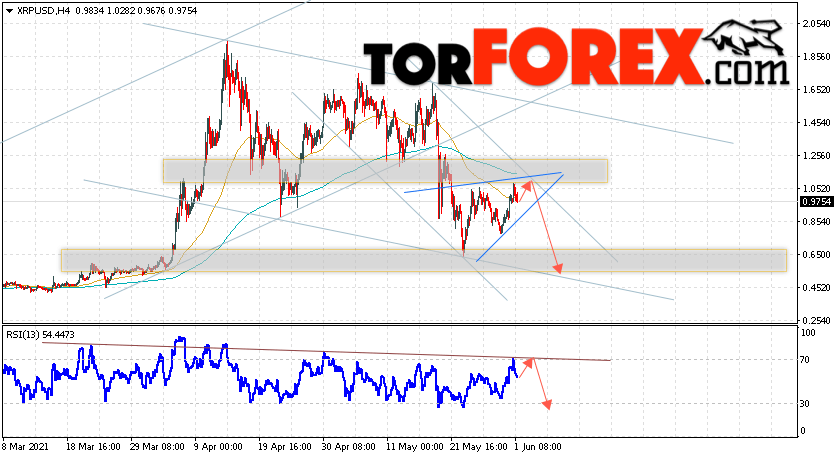The width and height of the screenshot is (838, 458).
Task: Select the 21 May 16:00 date label
Action: pyautogui.click(x=477, y=446)
